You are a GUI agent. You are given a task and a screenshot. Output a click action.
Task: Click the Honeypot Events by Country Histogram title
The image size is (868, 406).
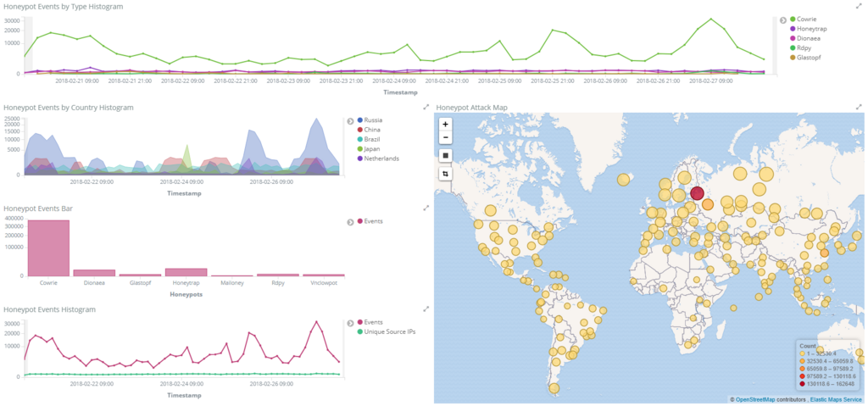click(69, 108)
